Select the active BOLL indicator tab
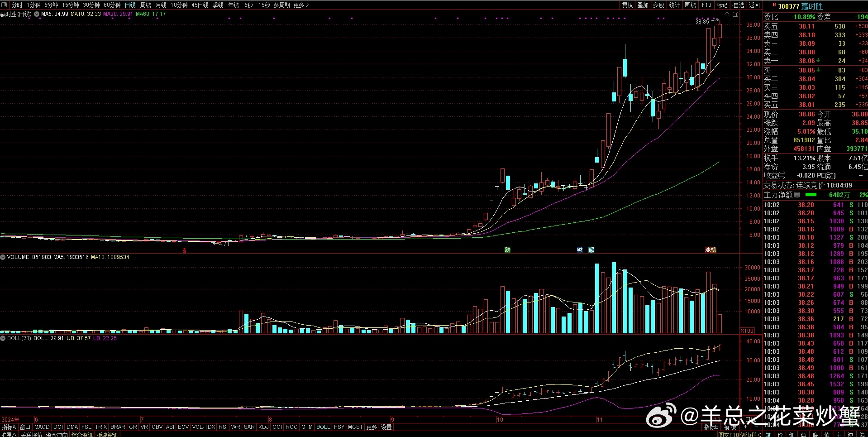Viewport: 868px width, 437px height. tap(323, 427)
